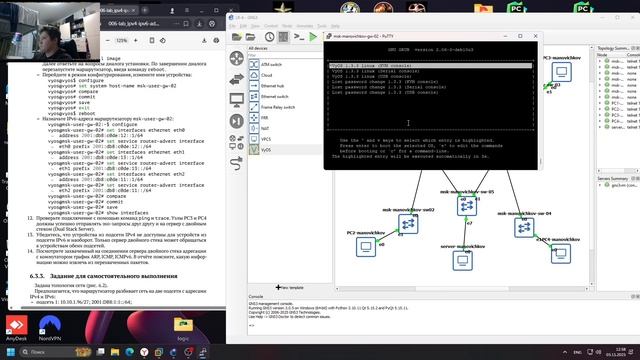The image size is (640, 360).
Task: Expand server node row in Topology Summary
Action: click(600, 127)
